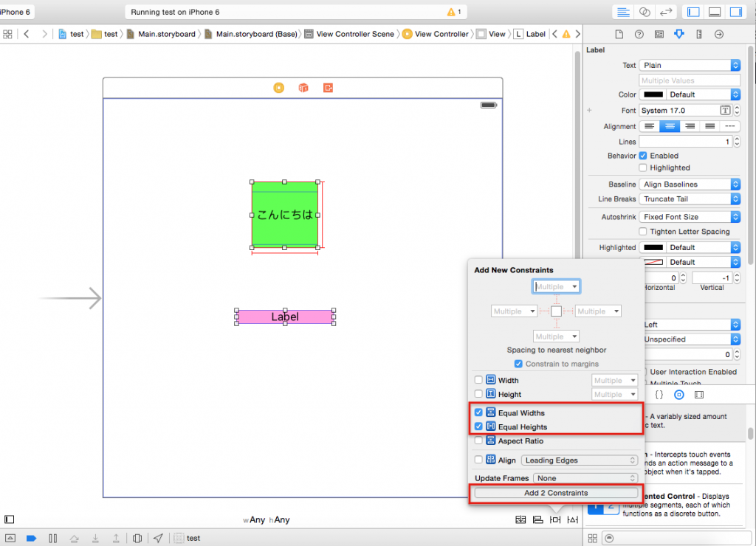Open the Size inspector tab
This screenshot has height=546, width=756.
coord(698,34)
